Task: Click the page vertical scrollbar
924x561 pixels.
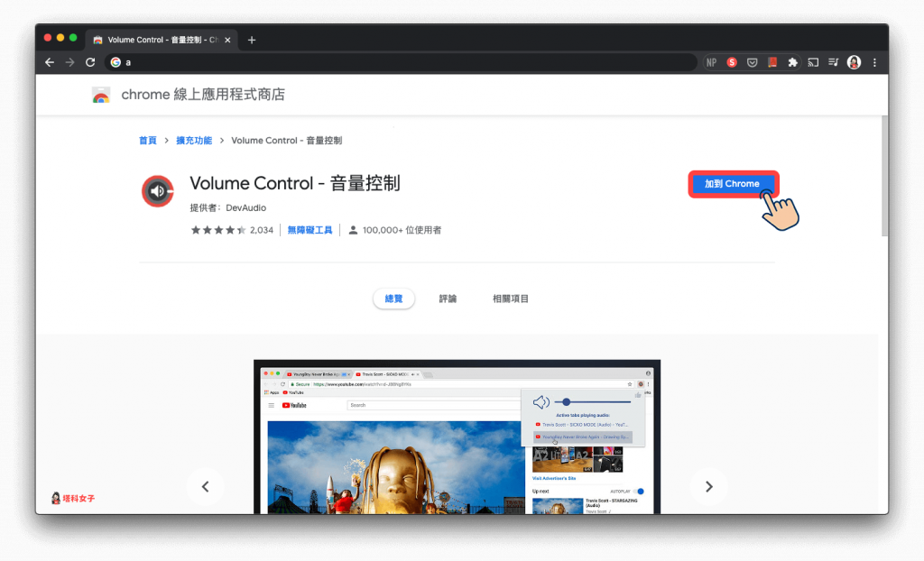Action: [884, 176]
